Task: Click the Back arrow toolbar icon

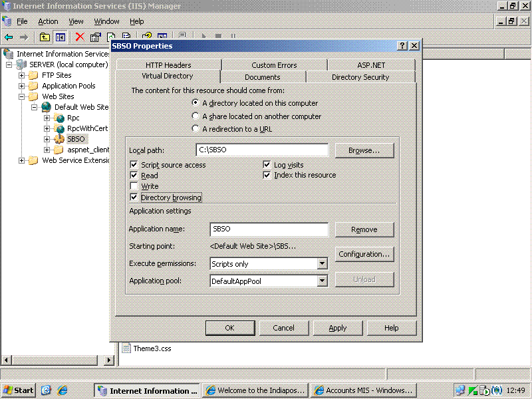Action: coord(9,37)
